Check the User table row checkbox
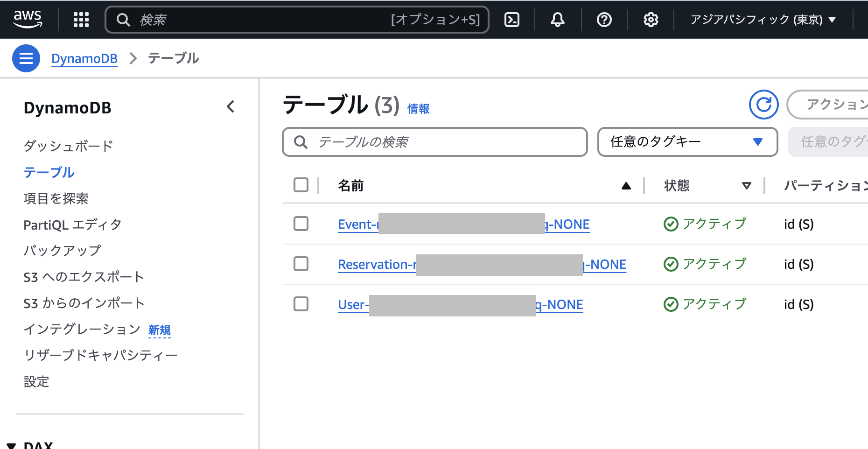Image resolution: width=868 pixels, height=449 pixels. pyautogui.click(x=301, y=304)
